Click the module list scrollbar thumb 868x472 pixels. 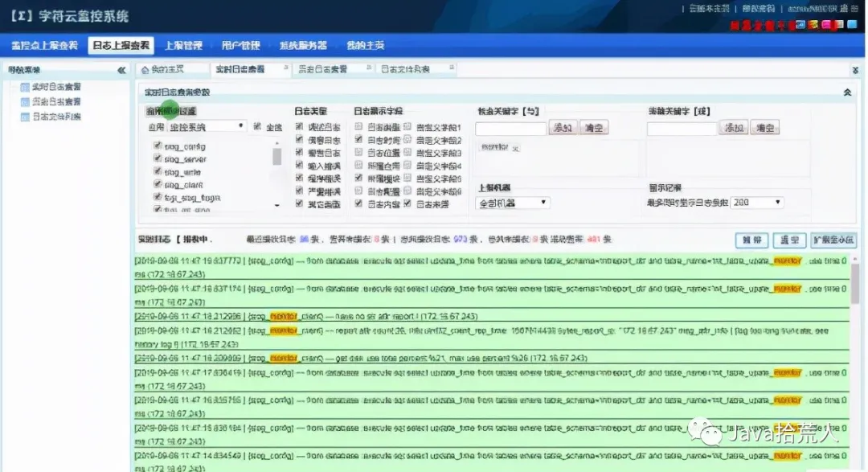[276, 156]
